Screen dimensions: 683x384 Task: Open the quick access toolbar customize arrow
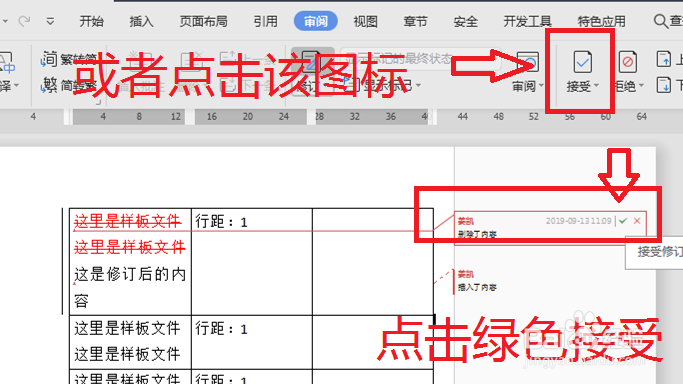[50, 21]
